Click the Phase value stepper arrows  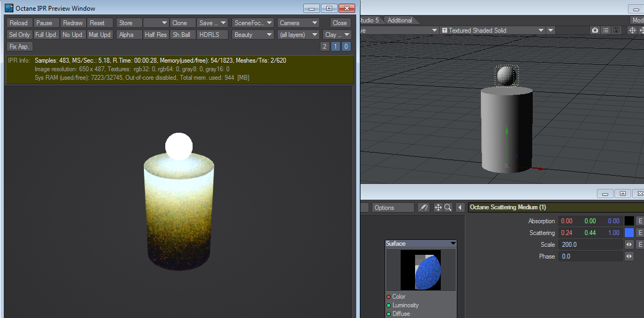coord(629,256)
